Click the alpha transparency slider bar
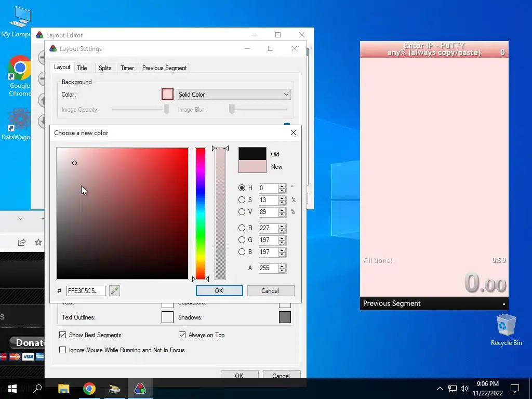The width and height of the screenshot is (532, 399). tap(220, 214)
